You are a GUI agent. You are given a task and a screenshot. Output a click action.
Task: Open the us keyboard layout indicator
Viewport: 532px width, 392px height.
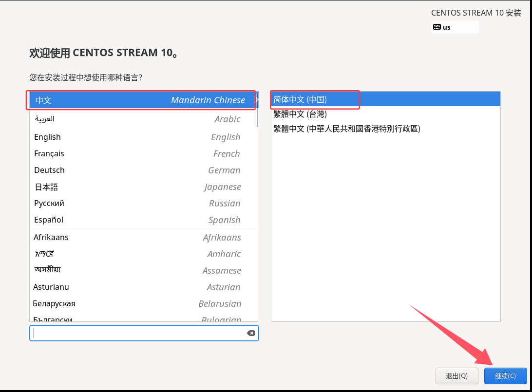click(455, 27)
